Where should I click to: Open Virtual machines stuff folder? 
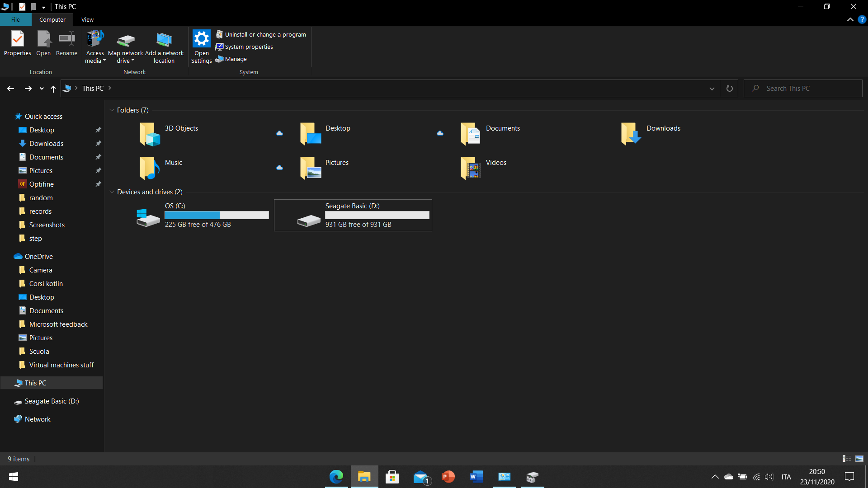[x=61, y=365]
